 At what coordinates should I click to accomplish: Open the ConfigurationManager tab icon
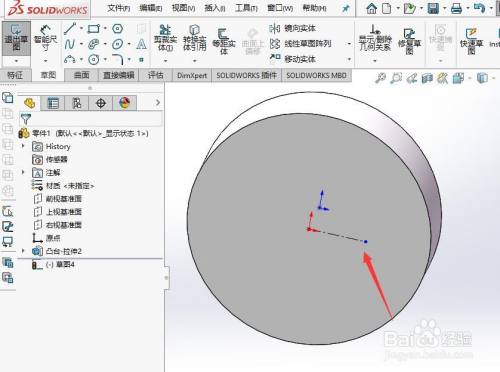(77, 103)
